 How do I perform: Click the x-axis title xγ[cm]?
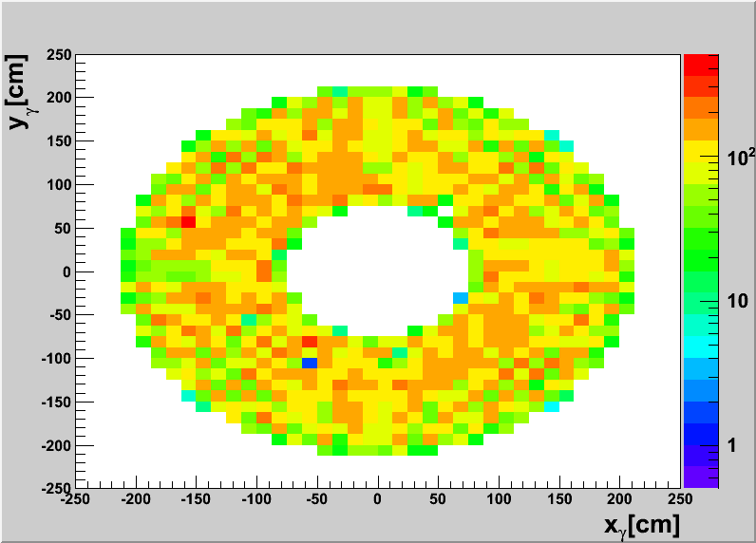(642, 525)
